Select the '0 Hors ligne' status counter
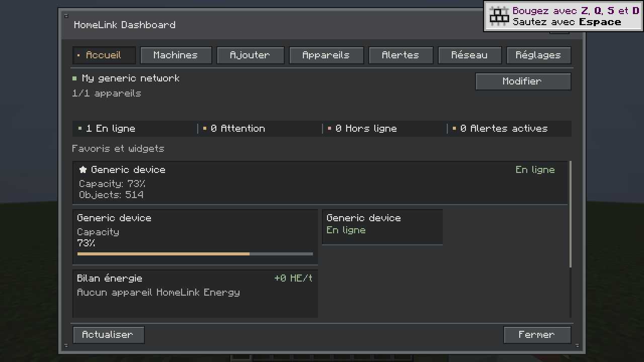Image resolution: width=644 pixels, height=362 pixels. (x=384, y=129)
